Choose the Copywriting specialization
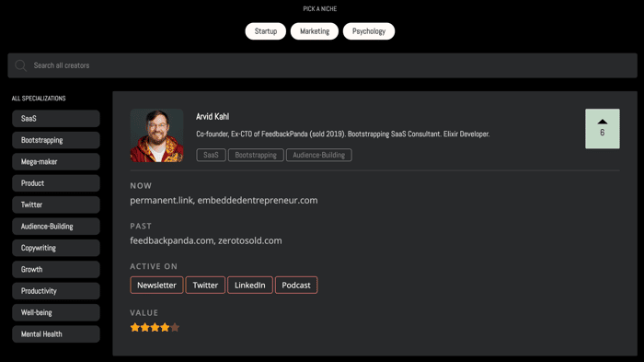Viewport: 644px width, 362px height. coord(56,248)
